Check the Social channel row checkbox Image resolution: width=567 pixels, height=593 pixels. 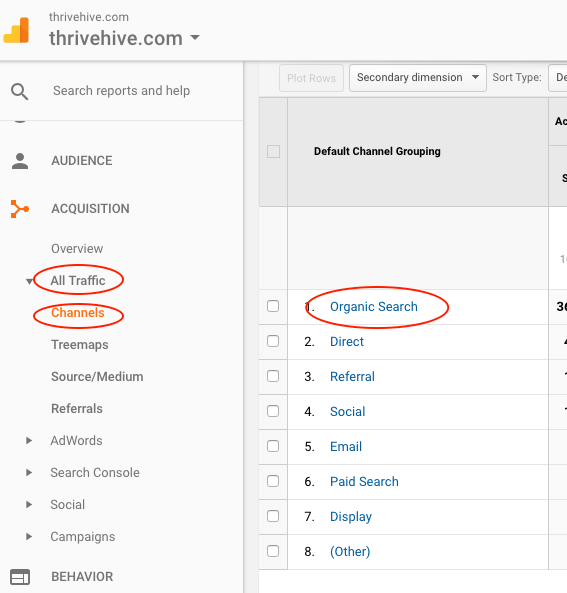click(x=273, y=411)
